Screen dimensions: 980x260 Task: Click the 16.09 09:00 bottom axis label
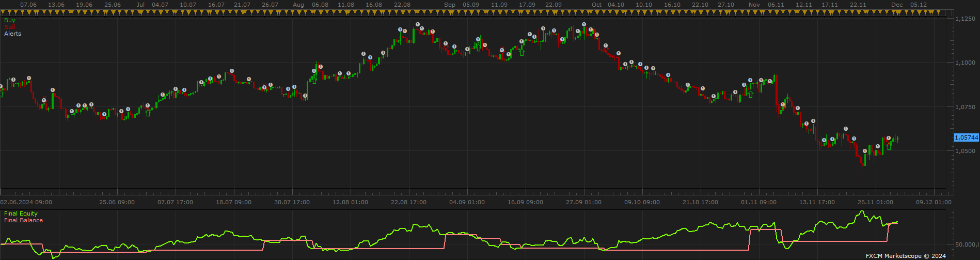(x=526, y=202)
